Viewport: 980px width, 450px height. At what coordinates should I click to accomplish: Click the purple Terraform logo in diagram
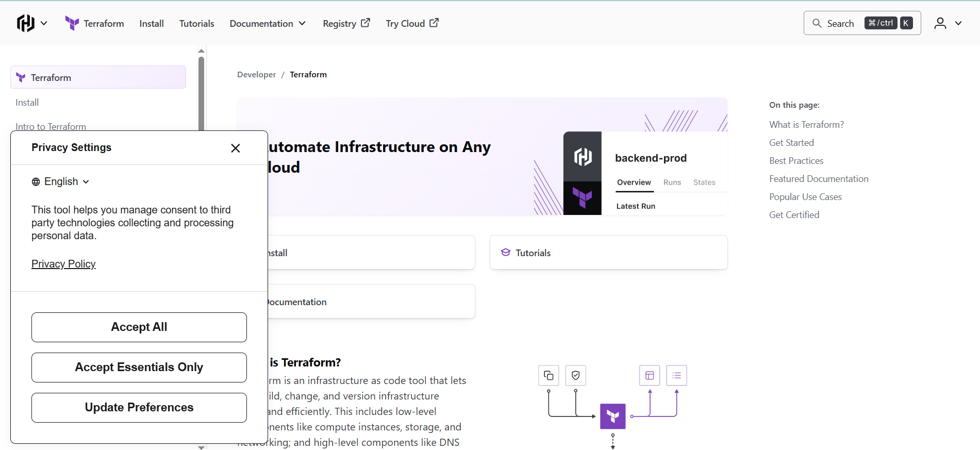(x=613, y=416)
